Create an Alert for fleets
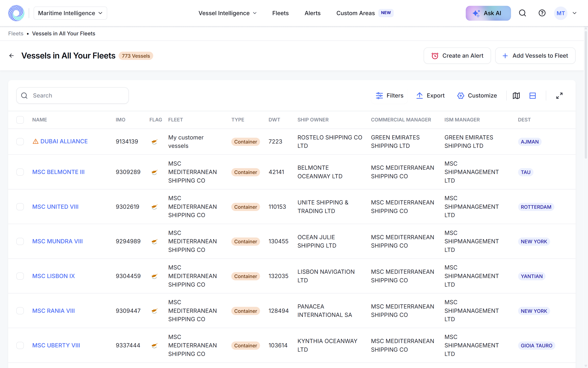Image resolution: width=588 pixels, height=368 pixels. click(x=457, y=56)
